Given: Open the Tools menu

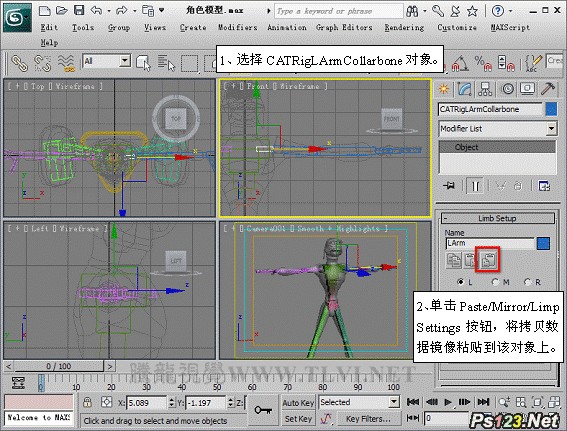Looking at the screenshot, I should click(x=83, y=27).
